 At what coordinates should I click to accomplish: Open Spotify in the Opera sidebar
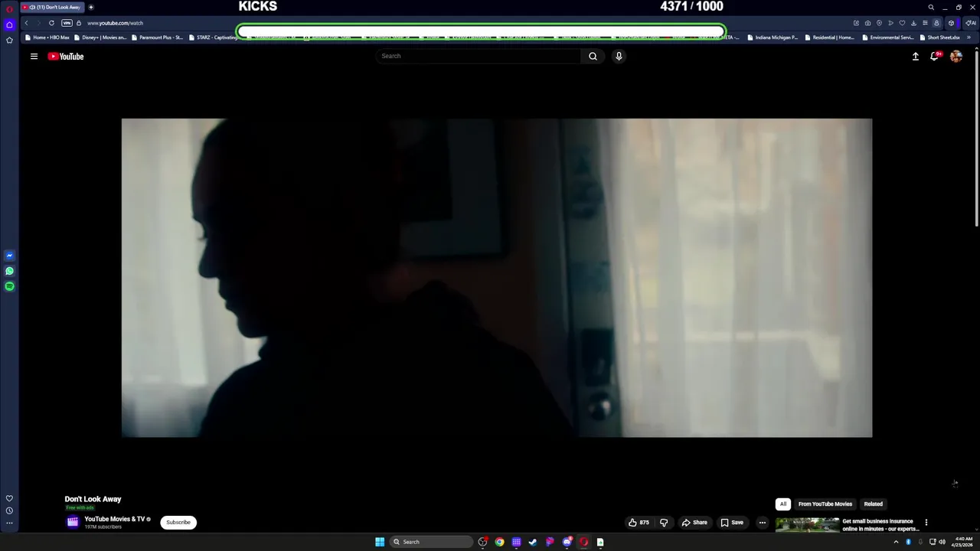pyautogui.click(x=9, y=286)
